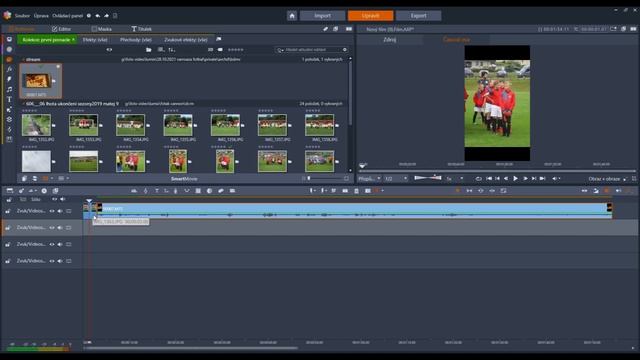This screenshot has height=360, width=640.
Task: Open the Úprava menu
Action: 41,16
